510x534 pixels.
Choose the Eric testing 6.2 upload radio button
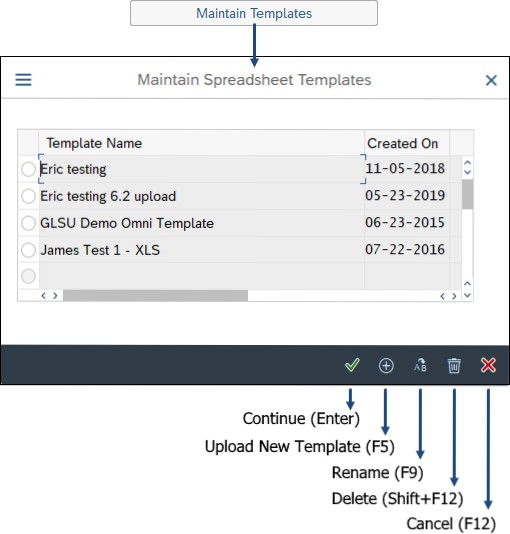(28, 196)
